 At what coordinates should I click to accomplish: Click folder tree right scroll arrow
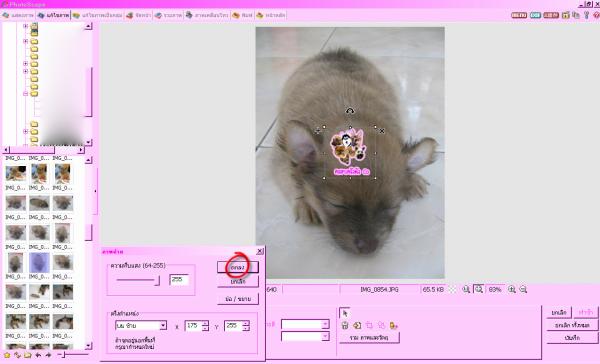[81, 150]
